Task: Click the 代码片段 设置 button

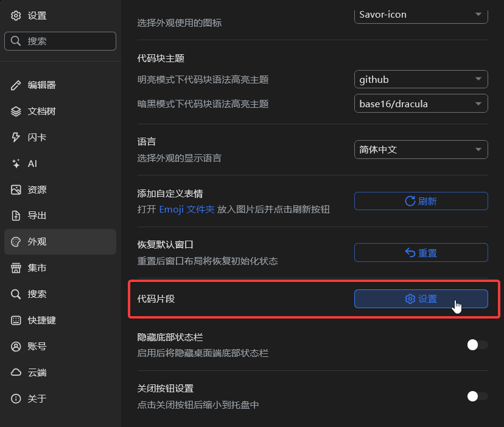Action: tap(421, 299)
